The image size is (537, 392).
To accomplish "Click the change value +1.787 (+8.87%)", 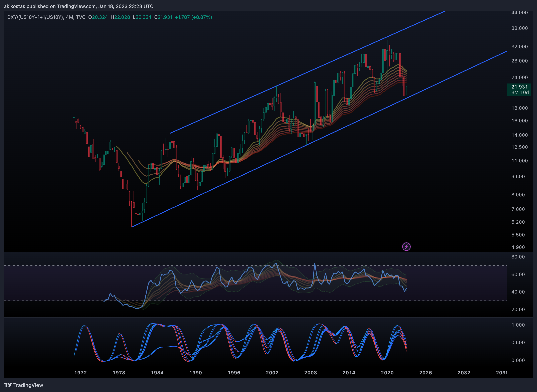I will pyautogui.click(x=193, y=17).
